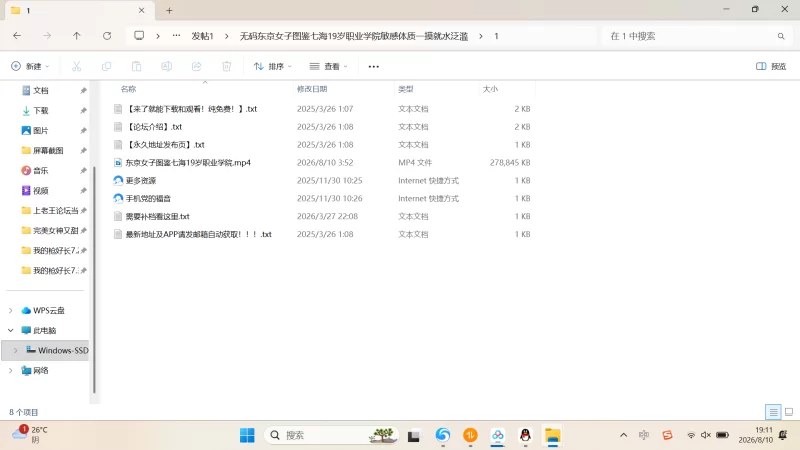Open the 新建 dropdown menu
800x450 pixels.
click(30, 66)
